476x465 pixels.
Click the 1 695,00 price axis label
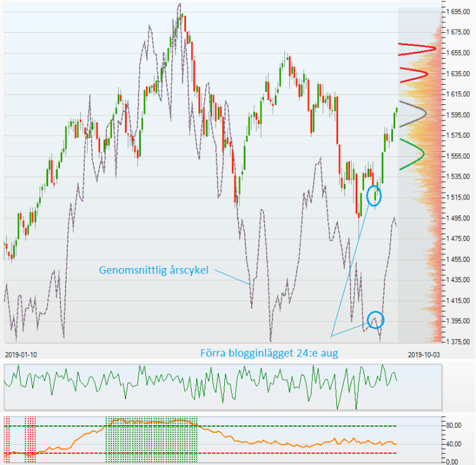458,12
